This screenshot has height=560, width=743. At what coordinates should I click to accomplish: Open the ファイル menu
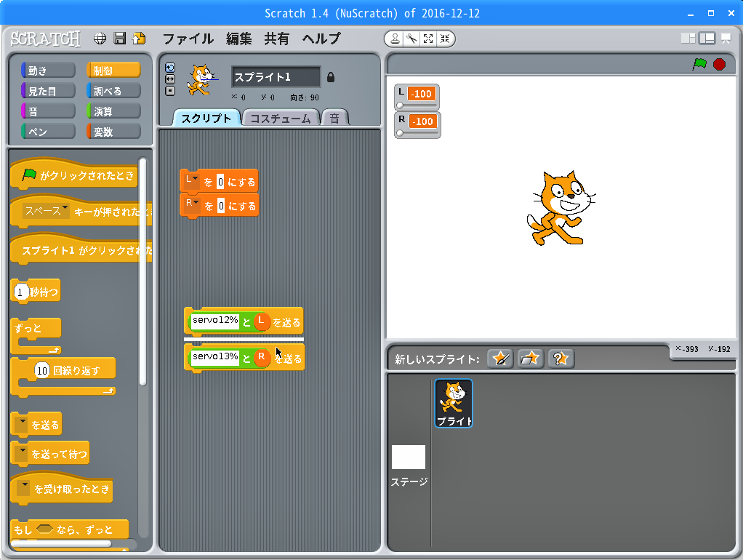[x=188, y=39]
